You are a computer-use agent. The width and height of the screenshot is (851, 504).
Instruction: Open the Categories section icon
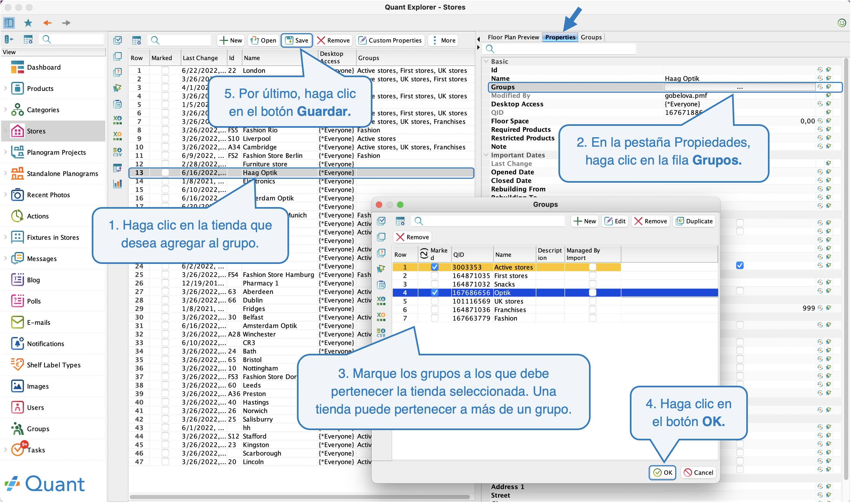click(17, 110)
